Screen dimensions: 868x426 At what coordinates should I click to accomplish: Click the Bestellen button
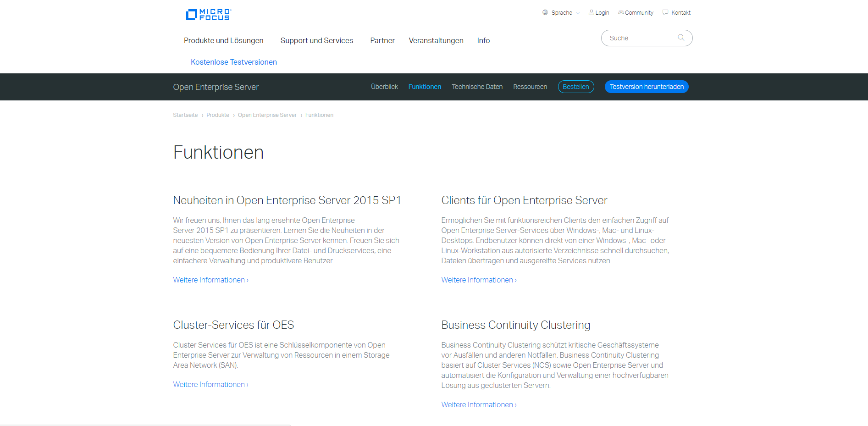click(x=576, y=87)
